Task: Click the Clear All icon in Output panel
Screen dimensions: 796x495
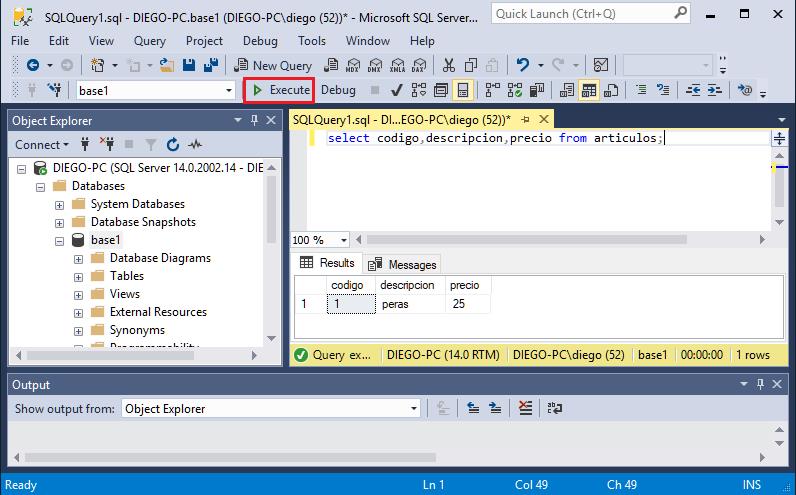Action: 525,408
